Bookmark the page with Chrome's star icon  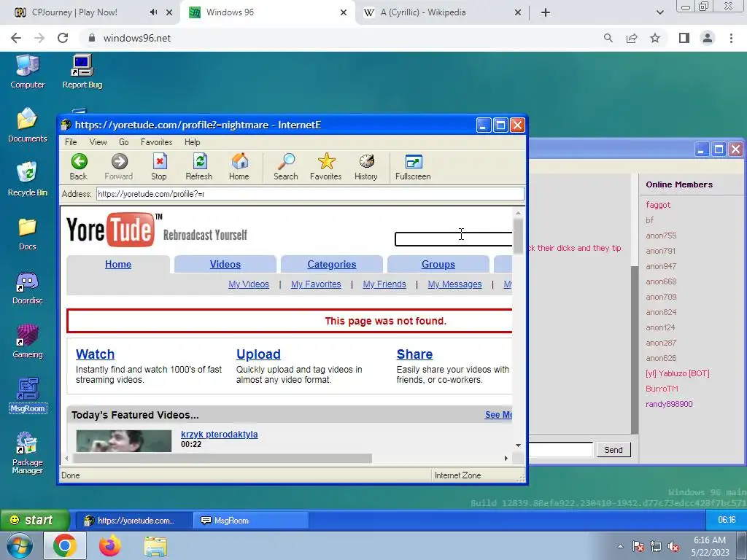click(655, 38)
